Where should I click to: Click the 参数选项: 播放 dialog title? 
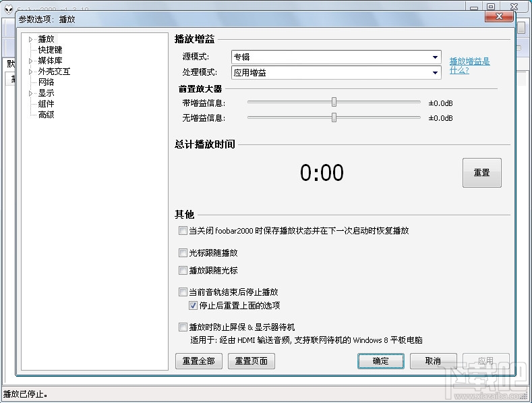click(x=47, y=20)
